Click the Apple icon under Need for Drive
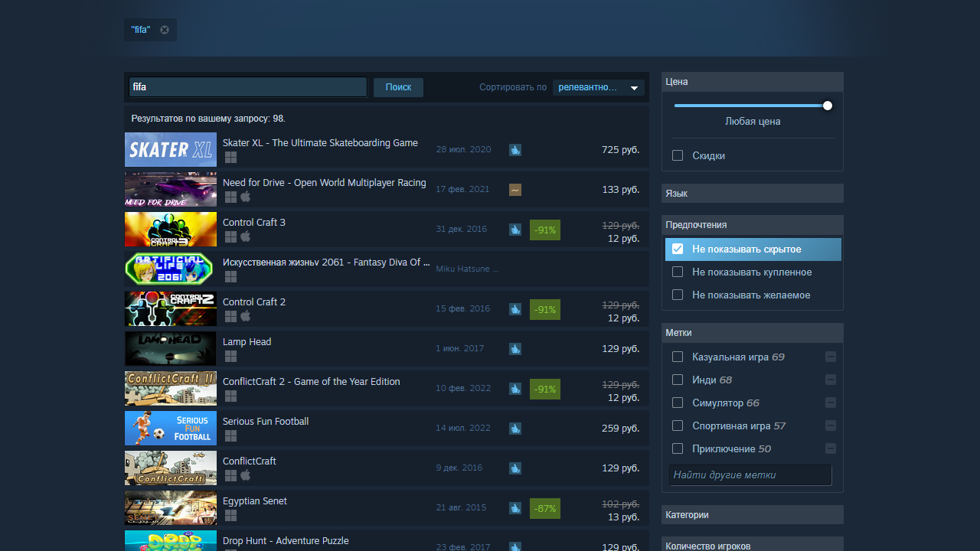Screen dimensions: 980x551 [x=246, y=197]
